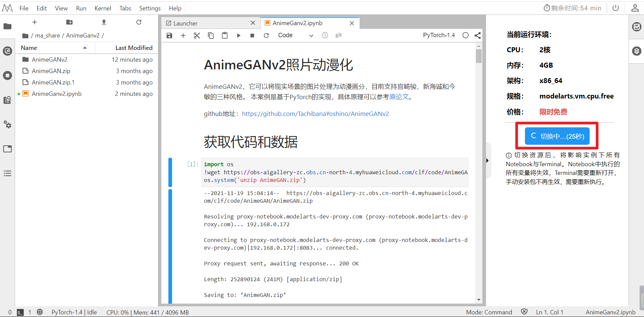Click the shield trust icon in status bar
Image resolution: width=644 pixels, height=317 pixels.
pyautogui.click(x=524, y=312)
